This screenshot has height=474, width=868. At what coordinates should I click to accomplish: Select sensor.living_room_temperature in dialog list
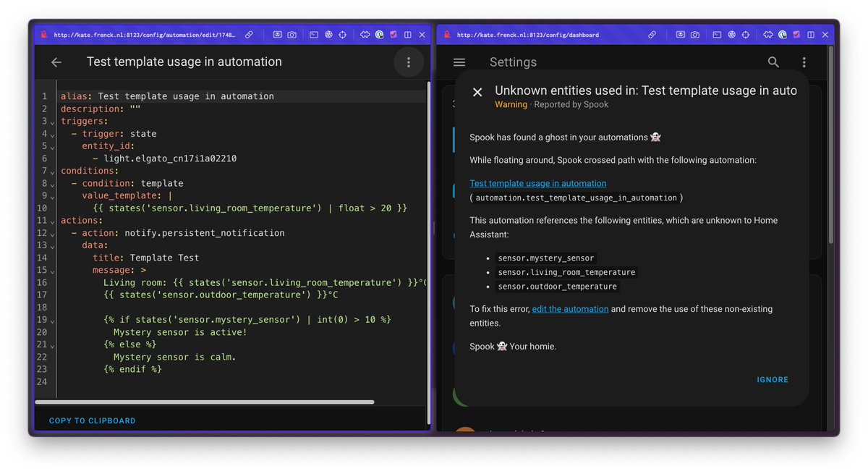coord(566,273)
